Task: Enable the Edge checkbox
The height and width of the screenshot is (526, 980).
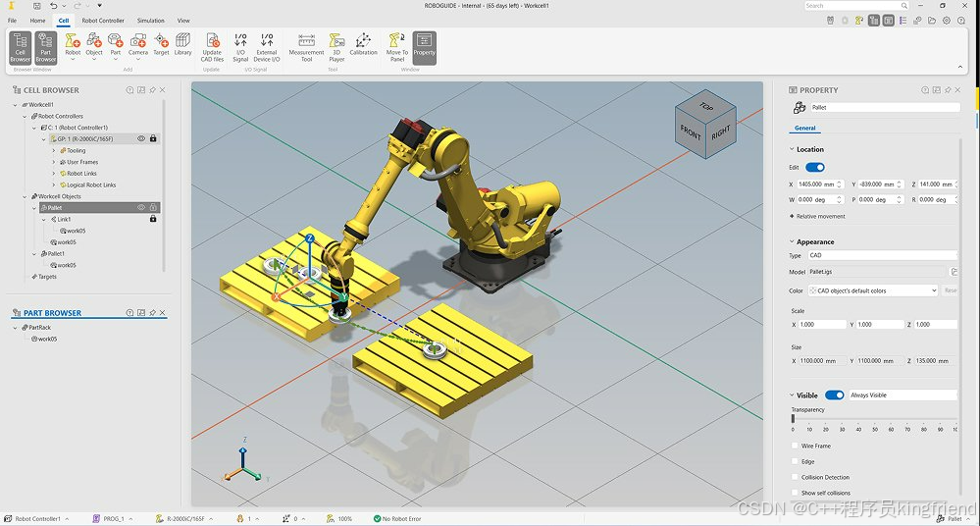Action: pyautogui.click(x=795, y=461)
